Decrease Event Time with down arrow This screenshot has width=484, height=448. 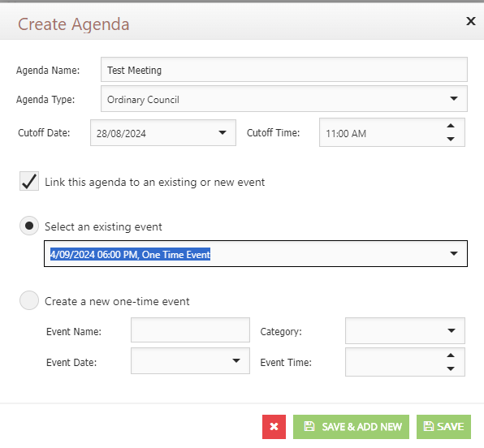point(451,368)
